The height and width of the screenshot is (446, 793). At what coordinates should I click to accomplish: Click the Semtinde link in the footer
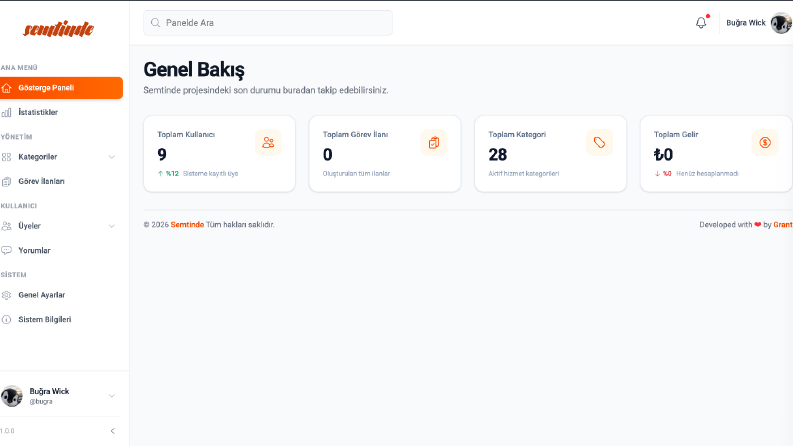point(187,225)
